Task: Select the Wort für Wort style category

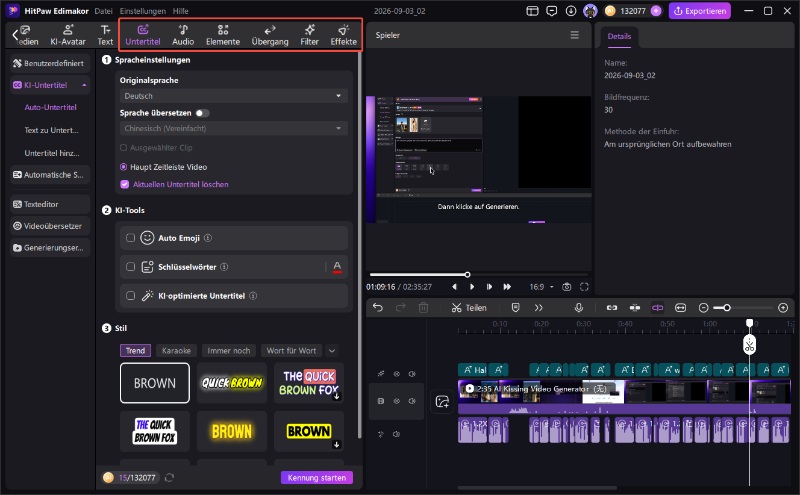Action: coord(291,351)
